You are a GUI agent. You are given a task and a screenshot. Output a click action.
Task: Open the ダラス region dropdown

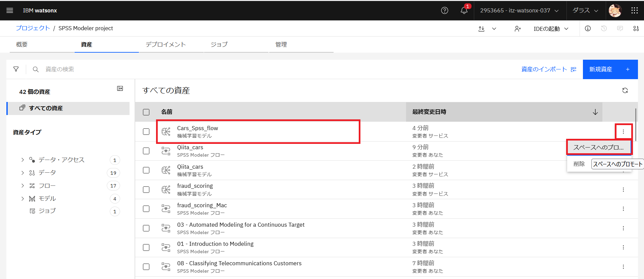pyautogui.click(x=586, y=10)
